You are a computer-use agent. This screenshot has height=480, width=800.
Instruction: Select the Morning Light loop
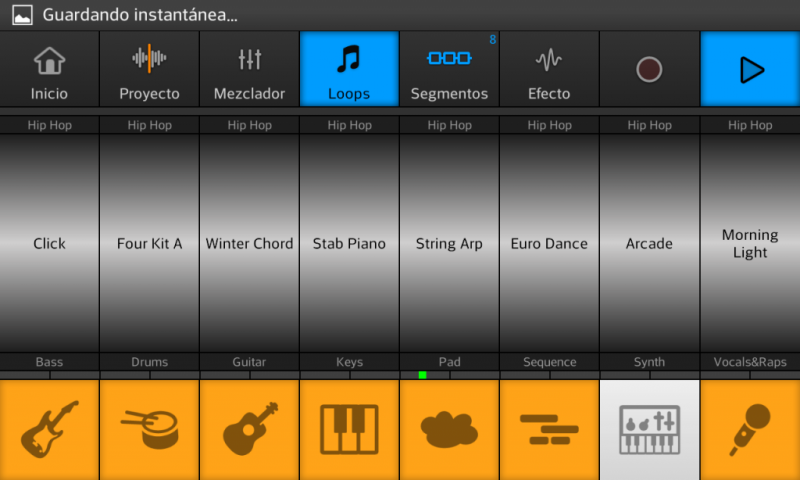point(750,243)
